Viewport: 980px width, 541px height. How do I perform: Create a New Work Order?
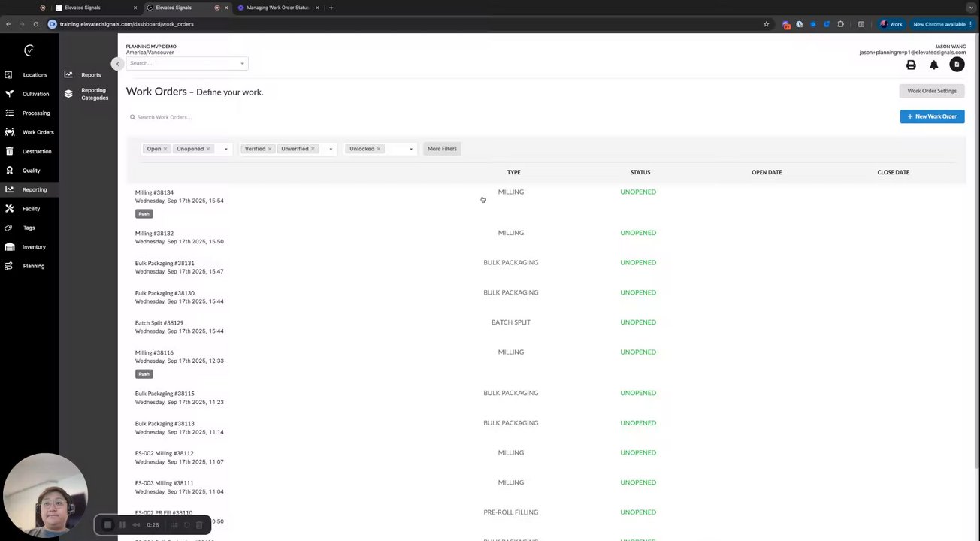click(x=932, y=116)
